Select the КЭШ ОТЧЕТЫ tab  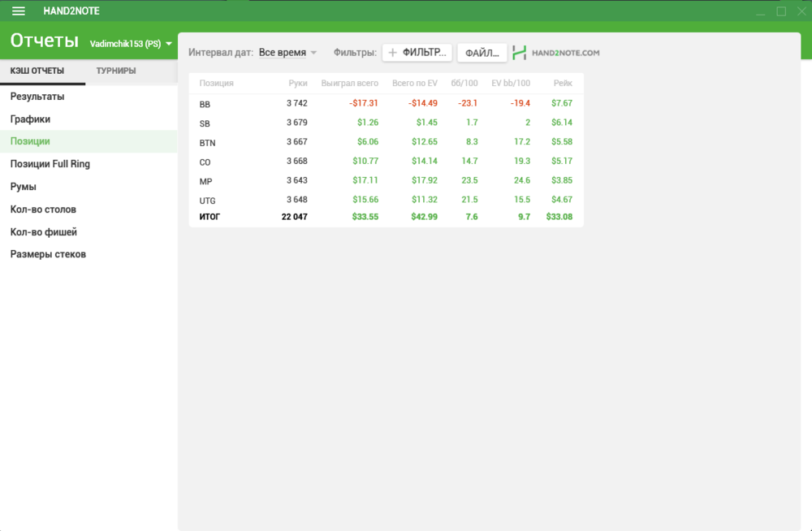click(37, 71)
